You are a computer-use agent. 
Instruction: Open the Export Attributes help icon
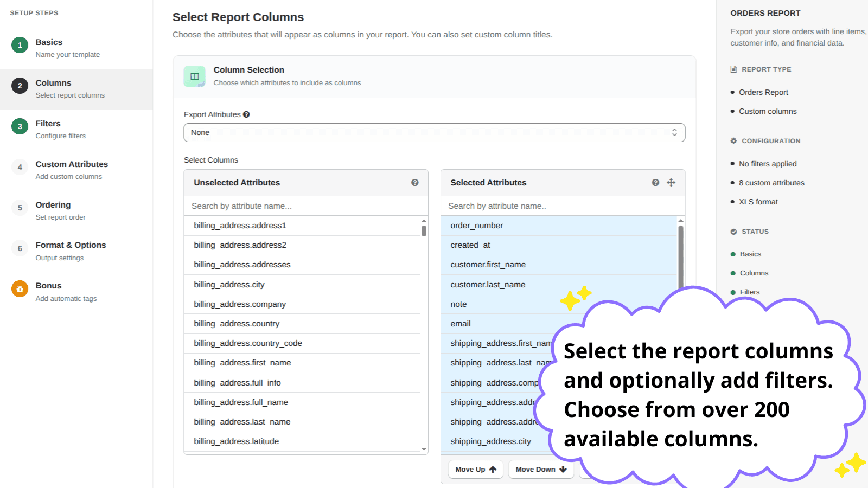(247, 114)
